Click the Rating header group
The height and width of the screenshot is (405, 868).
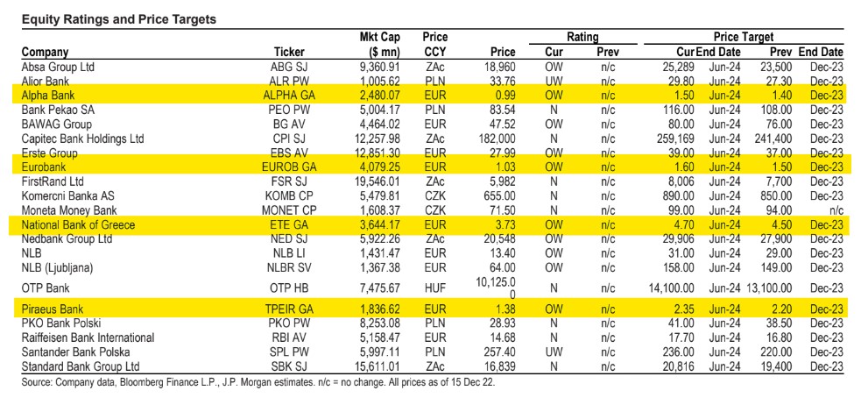[582, 37]
